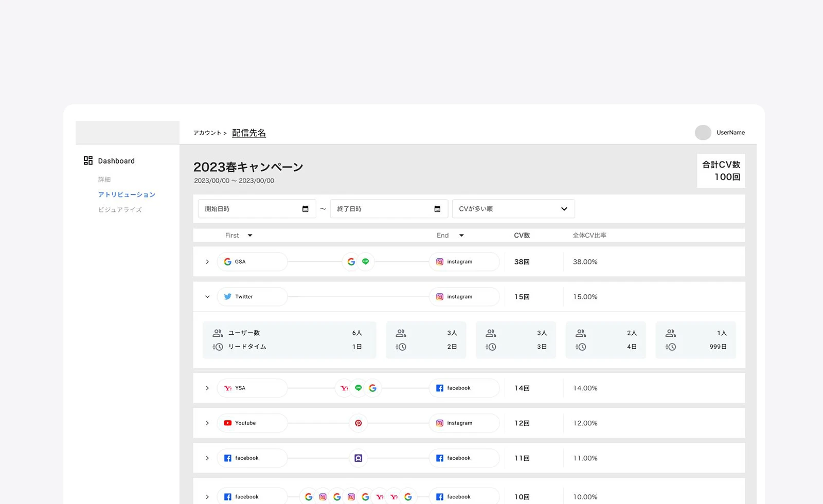Viewport: 823px width, 504px height.
Task: Click purple middle icon in facebook 11回 row
Action: coord(359,458)
